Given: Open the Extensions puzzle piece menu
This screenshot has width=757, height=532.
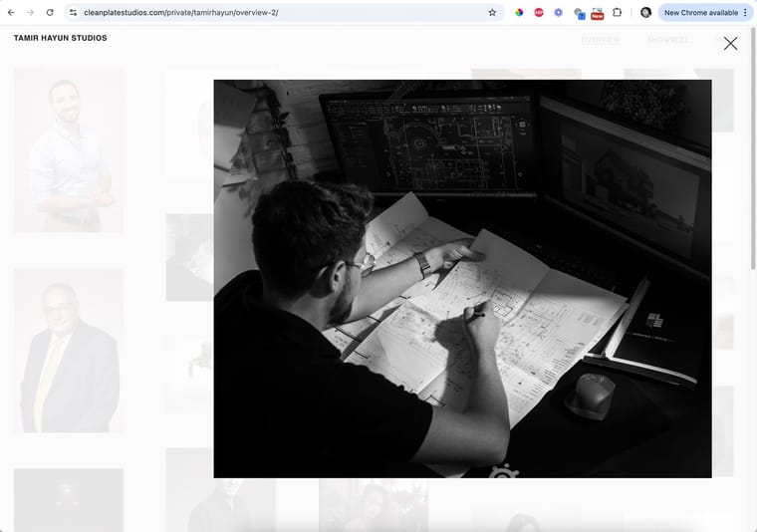Looking at the screenshot, I should [617, 13].
